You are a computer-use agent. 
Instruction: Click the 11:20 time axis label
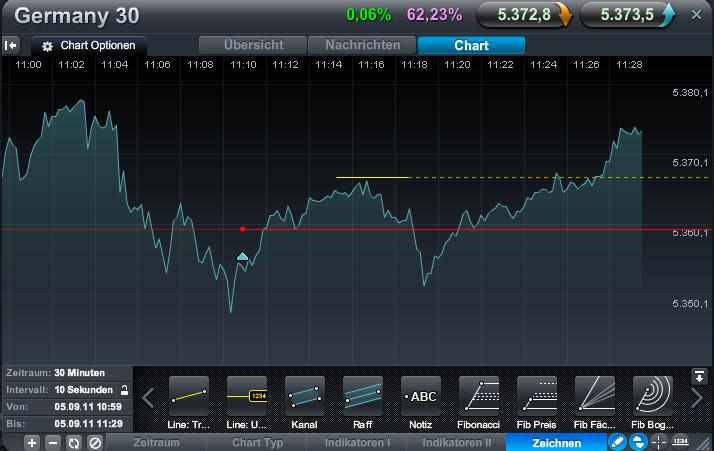[457, 65]
